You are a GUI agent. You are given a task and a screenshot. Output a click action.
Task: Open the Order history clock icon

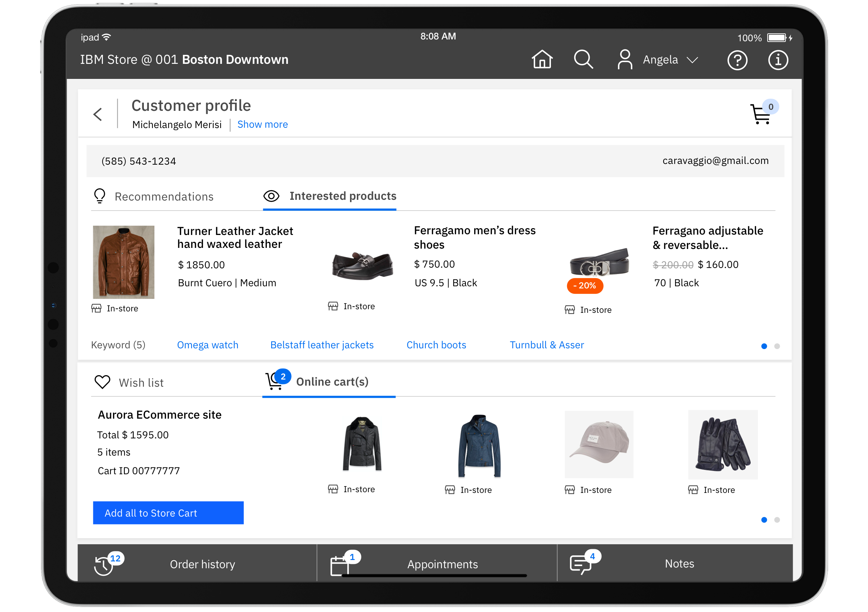coord(104,565)
